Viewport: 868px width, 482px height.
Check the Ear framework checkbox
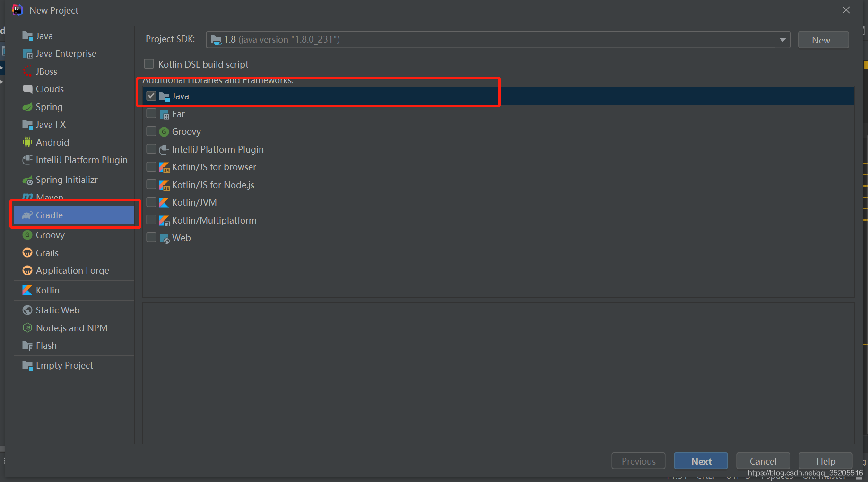pyautogui.click(x=151, y=113)
